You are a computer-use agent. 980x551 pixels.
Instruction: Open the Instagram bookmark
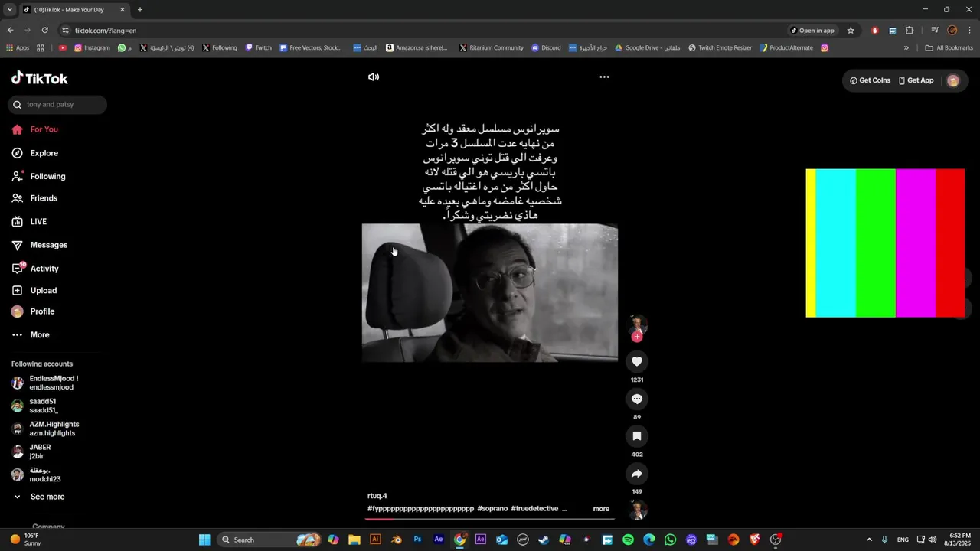(92, 47)
